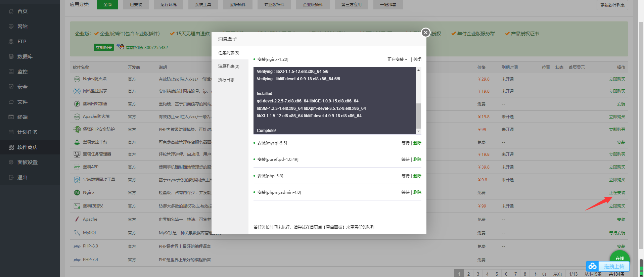Viewport: 644px width, 277px height.
Task: Click 关闭 for the nginx-1.20 install task
Action: (417, 59)
